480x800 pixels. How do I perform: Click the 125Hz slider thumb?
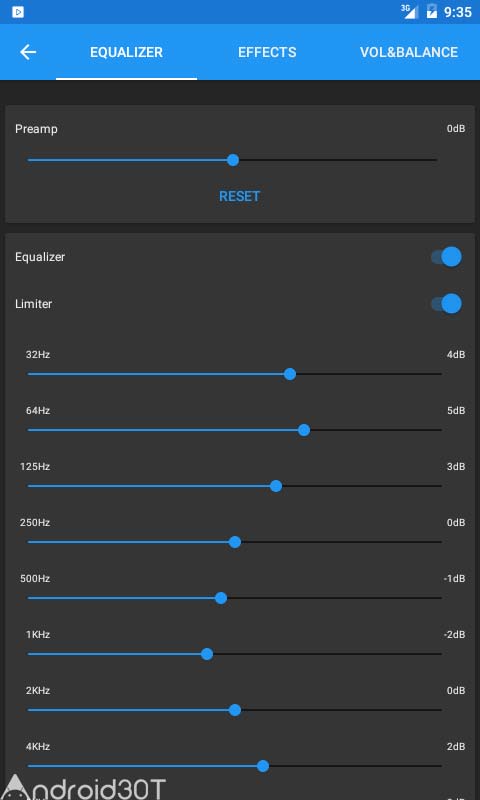(276, 486)
